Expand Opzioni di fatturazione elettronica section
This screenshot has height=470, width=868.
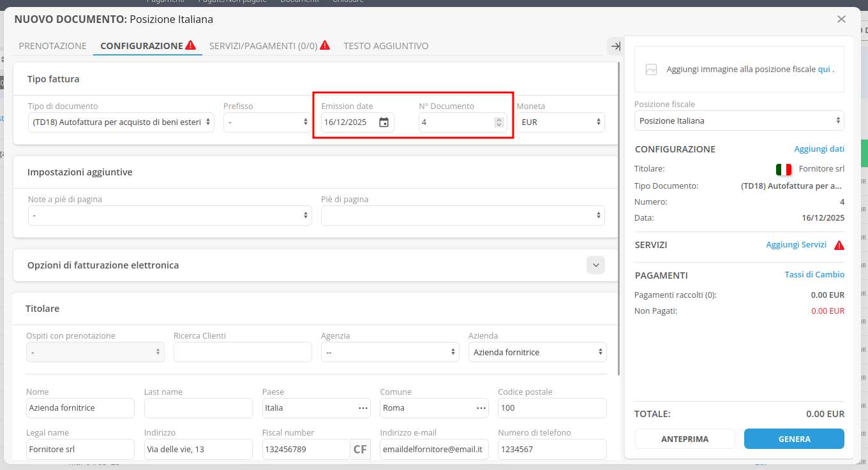595,265
